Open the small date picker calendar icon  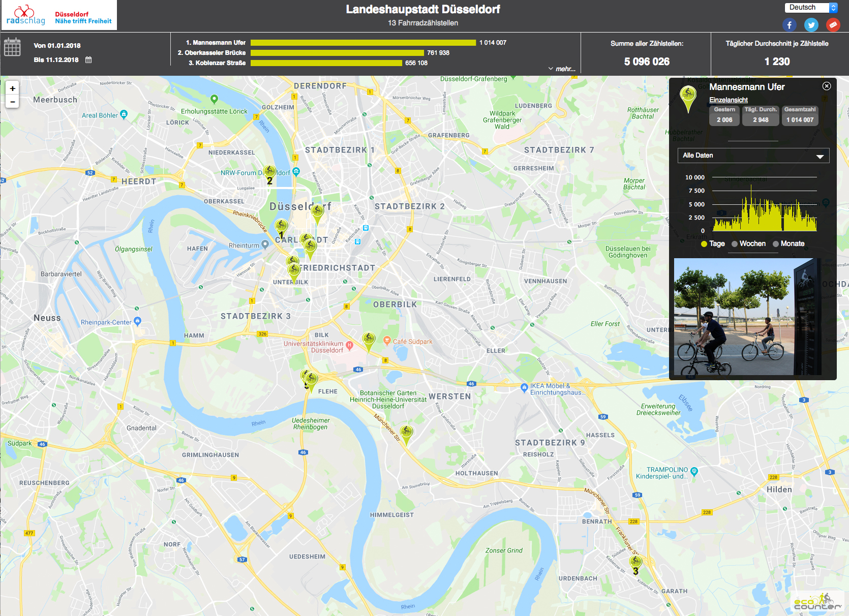tap(88, 59)
